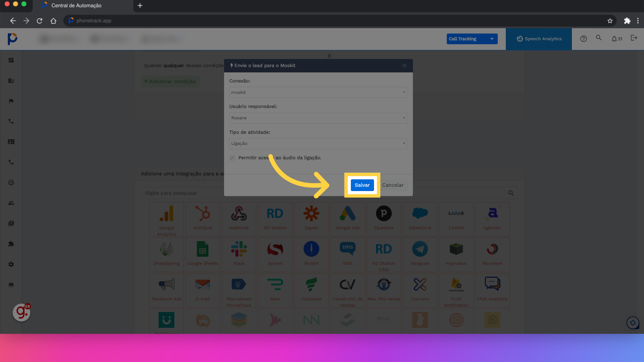The height and width of the screenshot is (362, 644).
Task: Select the Webhook integration
Action: (239, 220)
